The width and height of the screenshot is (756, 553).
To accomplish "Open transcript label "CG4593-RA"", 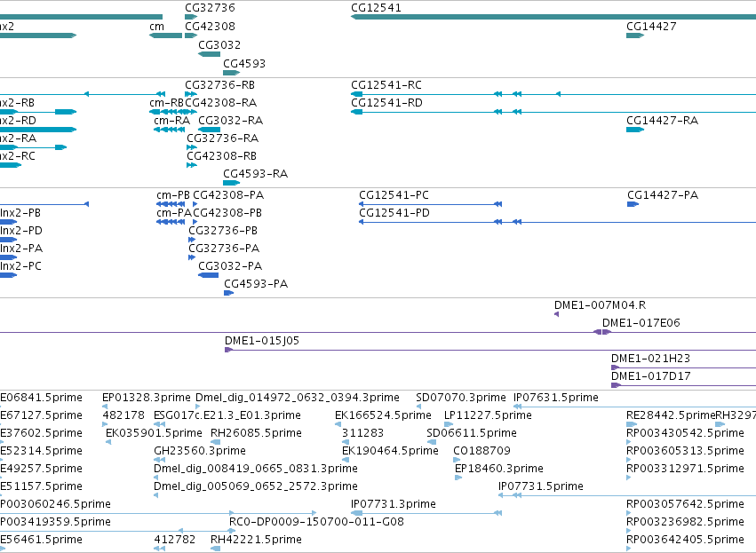I will click(256, 173).
